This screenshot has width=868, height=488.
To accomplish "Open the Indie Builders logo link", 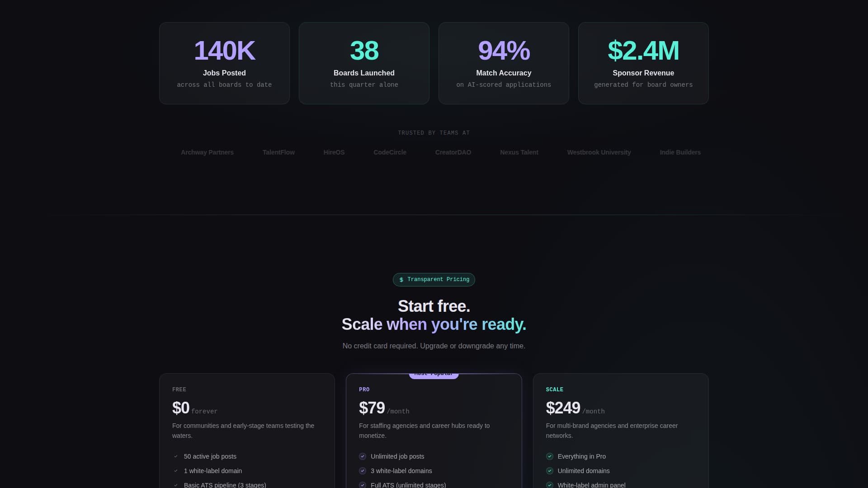I will coord(680,152).
